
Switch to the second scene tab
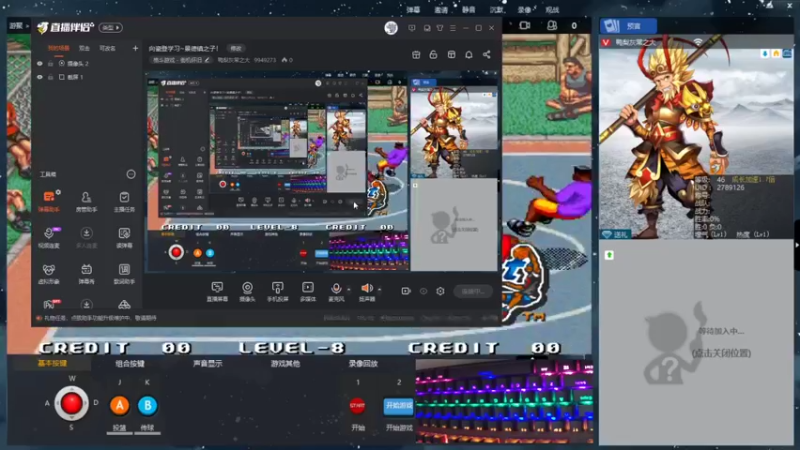[x=84, y=48]
